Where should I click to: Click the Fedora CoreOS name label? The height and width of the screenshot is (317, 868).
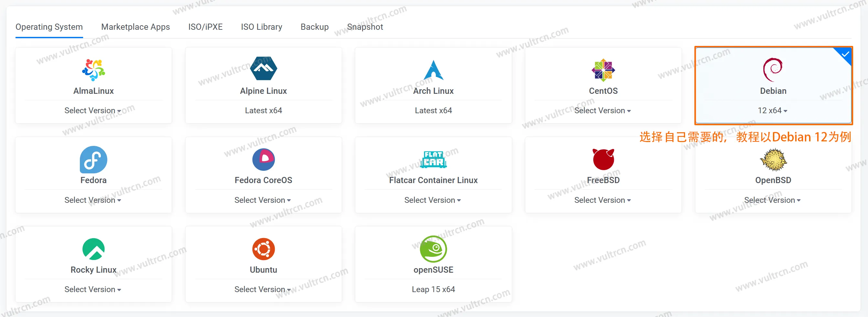[x=263, y=180]
